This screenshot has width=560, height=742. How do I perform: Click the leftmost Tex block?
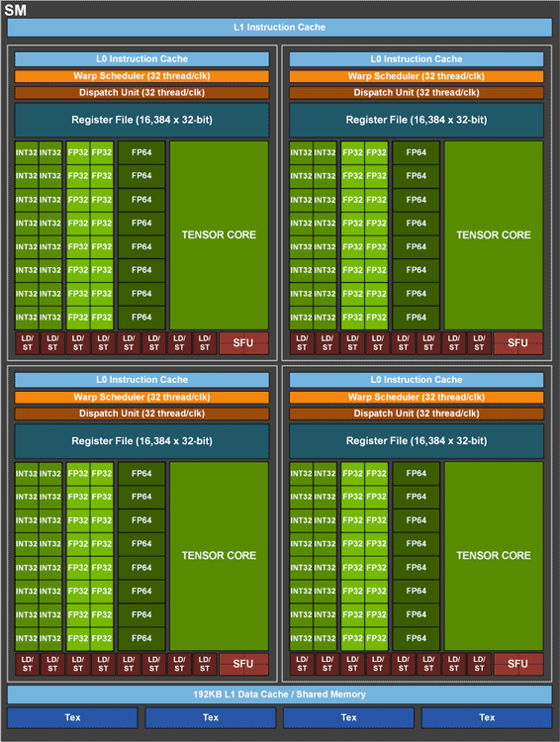coord(72,717)
